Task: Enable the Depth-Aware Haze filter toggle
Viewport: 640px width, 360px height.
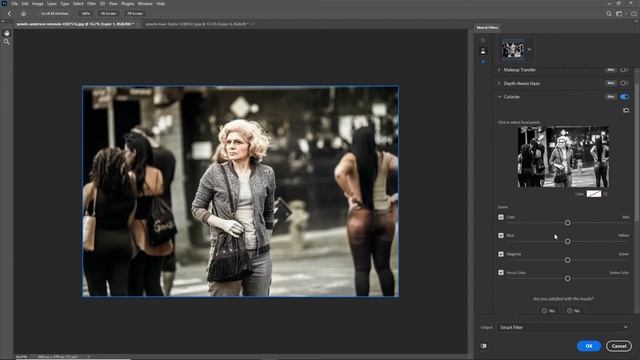Action: (624, 83)
